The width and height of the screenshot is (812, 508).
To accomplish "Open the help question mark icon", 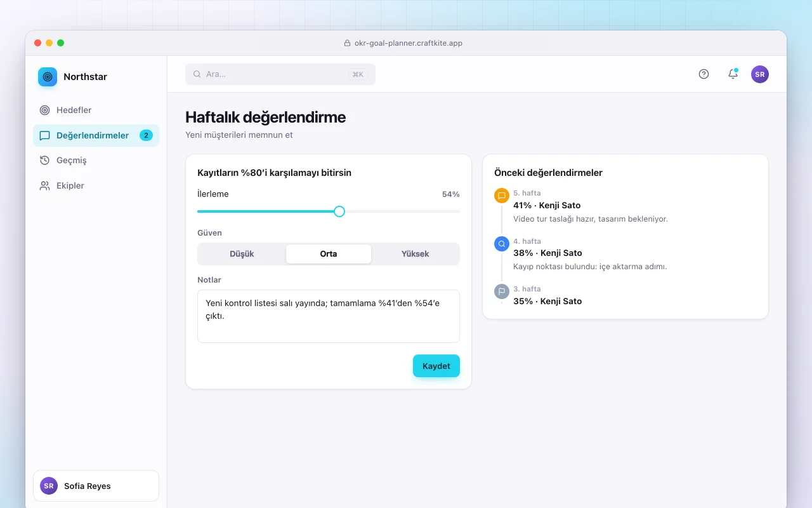I will 704,74.
